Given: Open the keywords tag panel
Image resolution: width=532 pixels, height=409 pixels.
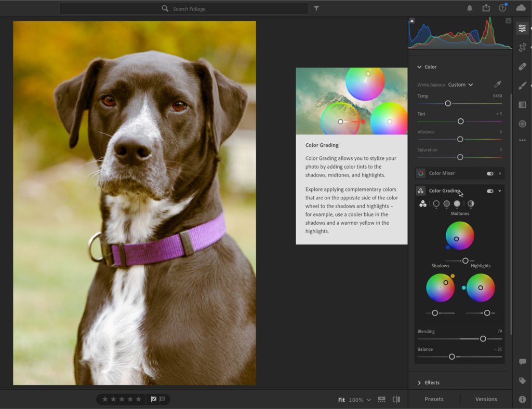Looking at the screenshot, I should pos(522,380).
